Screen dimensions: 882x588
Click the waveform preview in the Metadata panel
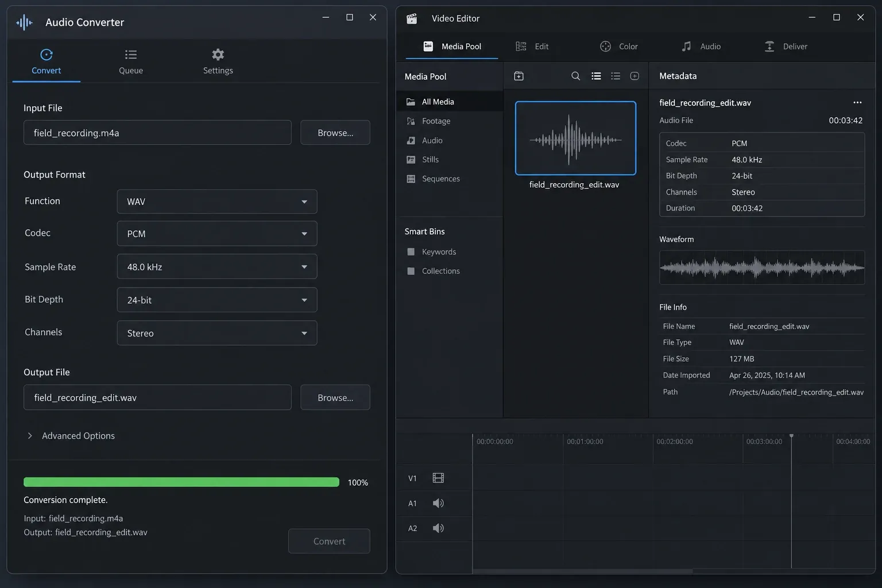(x=762, y=267)
